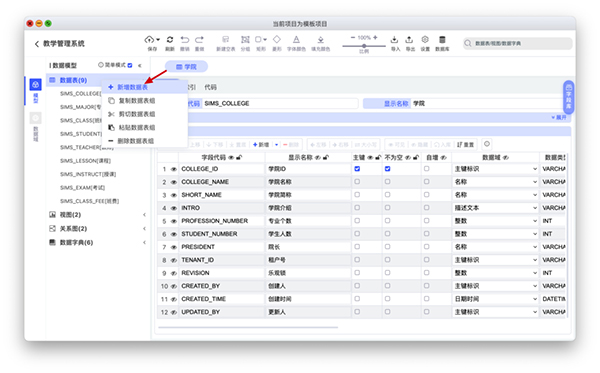
Task: Open the font color (字体颜色) tool
Action: pyautogui.click(x=296, y=39)
